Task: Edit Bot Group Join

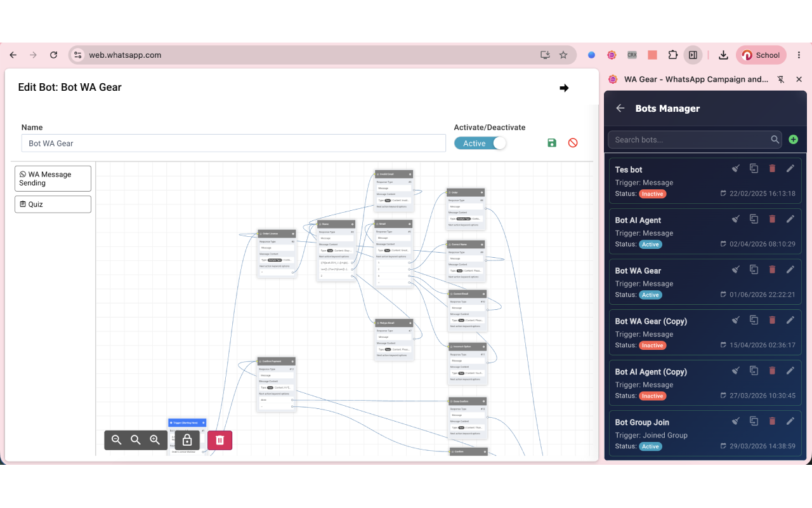Action: coord(790,421)
